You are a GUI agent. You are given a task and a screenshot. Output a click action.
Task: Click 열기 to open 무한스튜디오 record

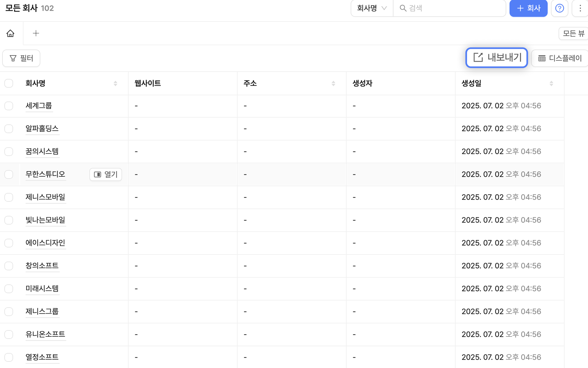pos(106,174)
